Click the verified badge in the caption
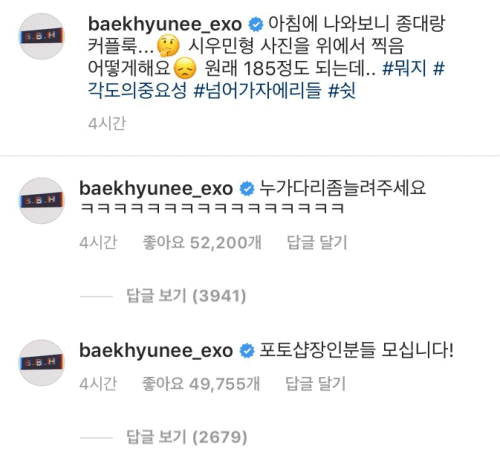The image size is (500, 458). [256, 24]
